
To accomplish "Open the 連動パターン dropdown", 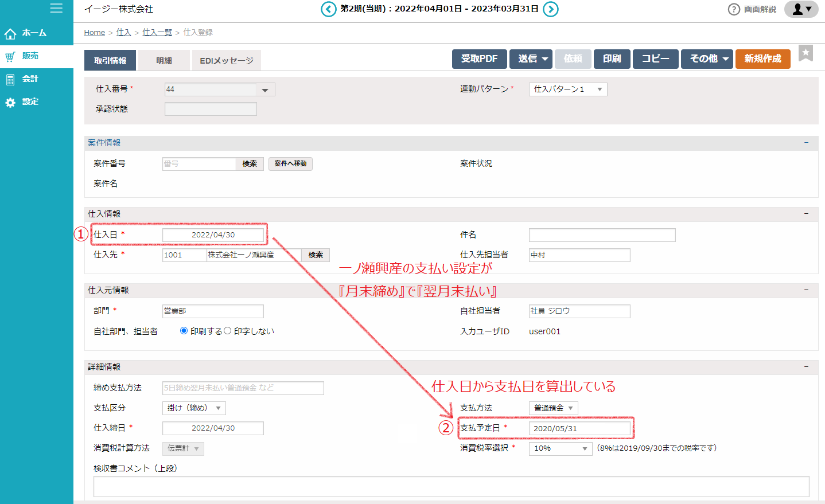I will (x=567, y=89).
